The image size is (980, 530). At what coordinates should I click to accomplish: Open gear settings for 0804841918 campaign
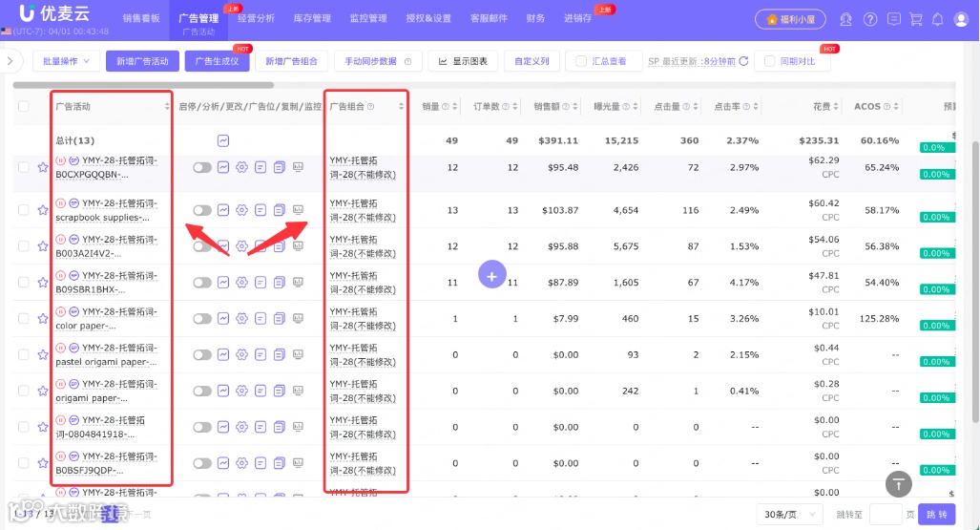click(x=241, y=427)
